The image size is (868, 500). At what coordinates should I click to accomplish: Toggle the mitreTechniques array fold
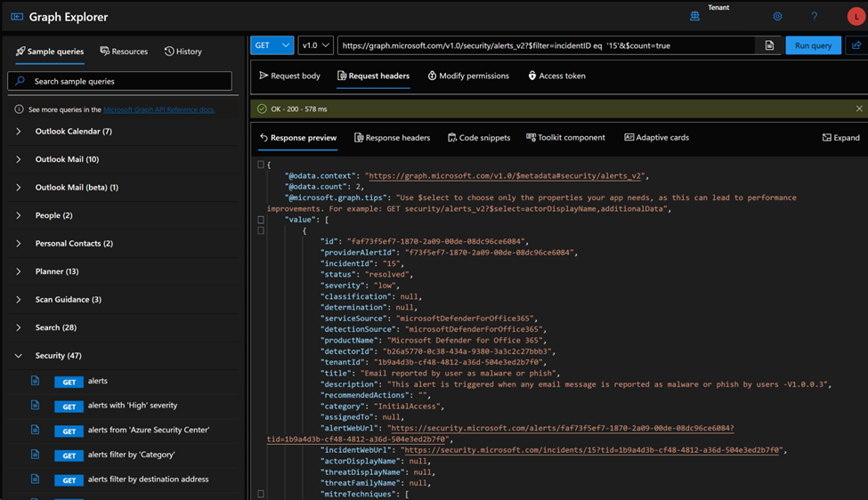click(x=260, y=494)
